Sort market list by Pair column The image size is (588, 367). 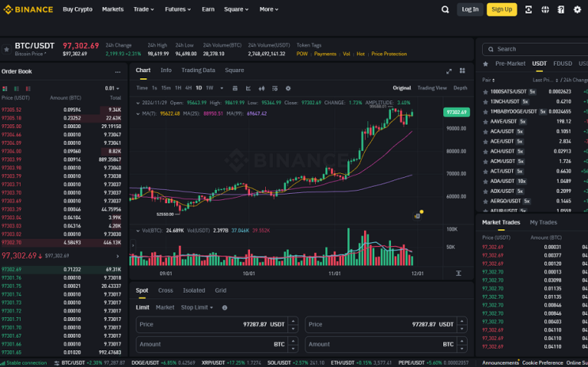coord(488,80)
